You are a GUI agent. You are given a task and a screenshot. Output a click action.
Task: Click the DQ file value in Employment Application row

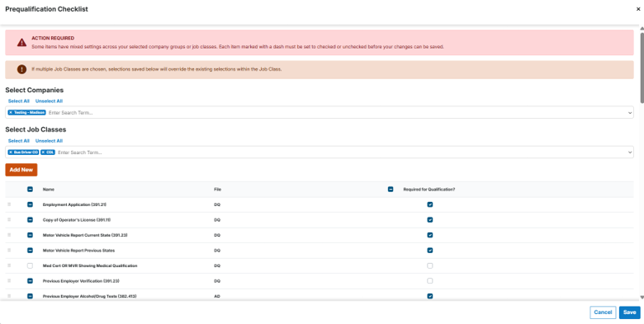click(217, 204)
